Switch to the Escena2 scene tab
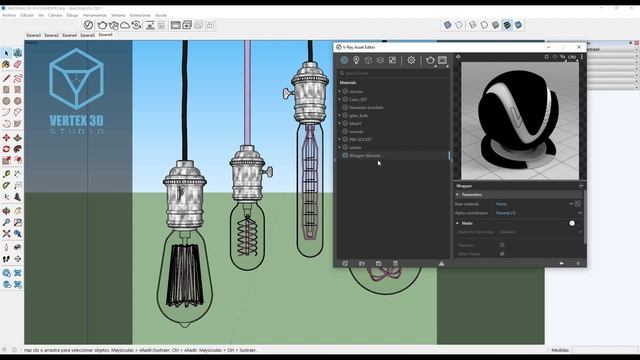 pyautogui.click(x=51, y=35)
